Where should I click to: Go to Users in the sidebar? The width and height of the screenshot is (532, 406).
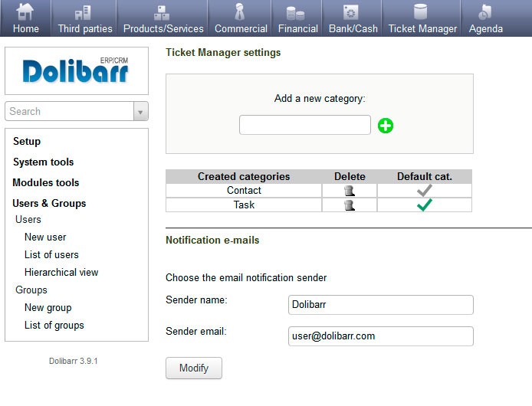[28, 219]
